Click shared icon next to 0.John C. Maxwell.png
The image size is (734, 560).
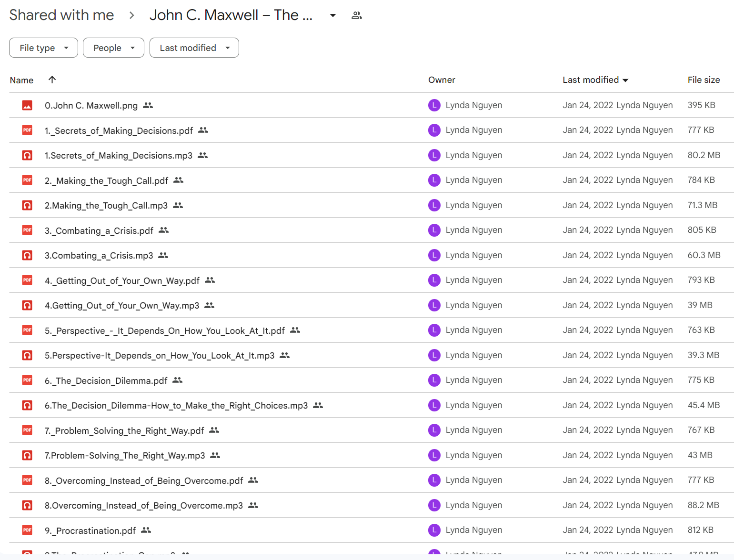tap(148, 105)
